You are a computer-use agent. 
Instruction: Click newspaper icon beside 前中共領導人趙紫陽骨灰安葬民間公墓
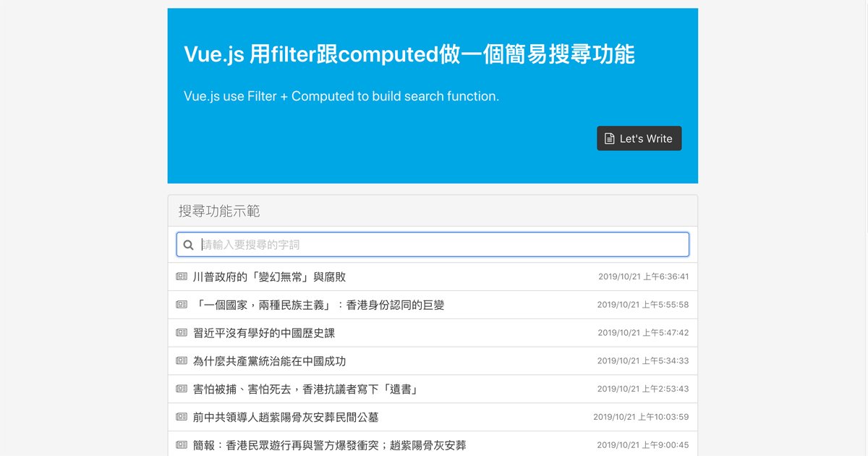click(x=182, y=417)
